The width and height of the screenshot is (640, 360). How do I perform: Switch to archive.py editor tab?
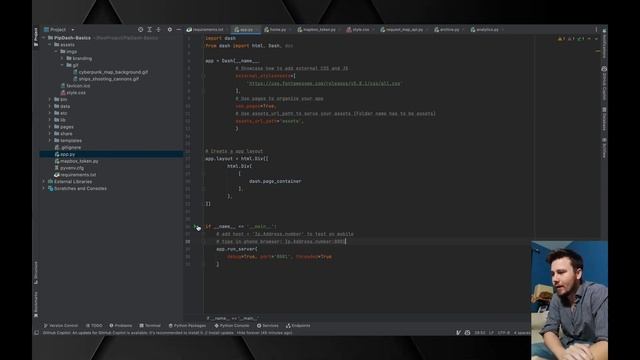tap(449, 29)
